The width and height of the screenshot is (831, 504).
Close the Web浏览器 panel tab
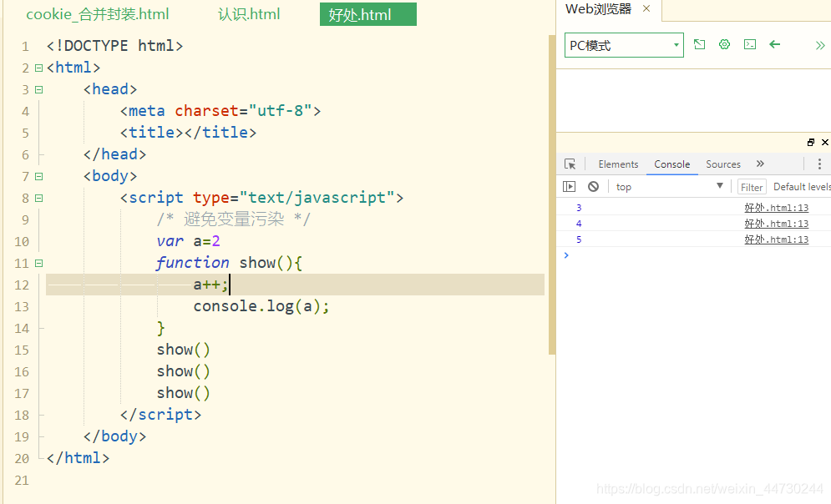pyautogui.click(x=646, y=8)
